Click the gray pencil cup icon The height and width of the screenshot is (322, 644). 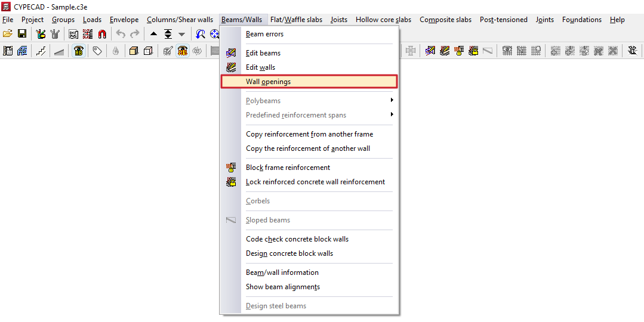coord(55,34)
